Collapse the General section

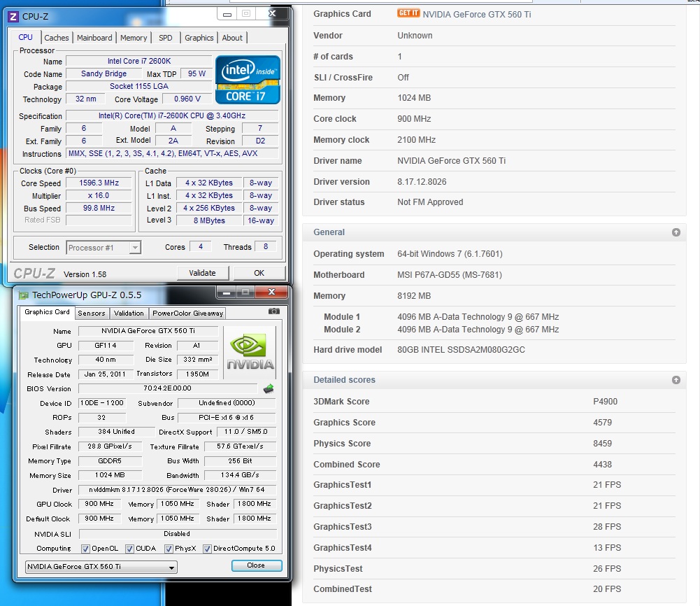coord(676,232)
